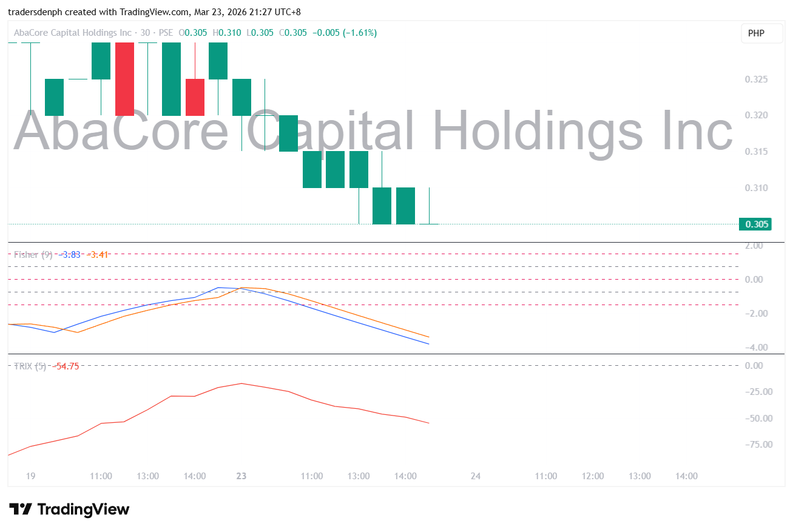Click the TradingView logo icon

(20, 509)
